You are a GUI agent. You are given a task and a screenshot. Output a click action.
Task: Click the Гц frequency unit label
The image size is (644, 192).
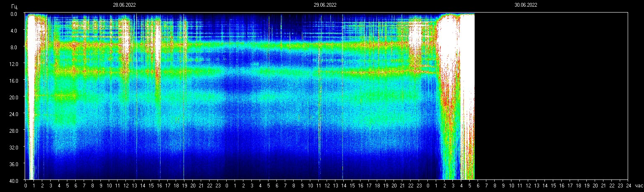(14, 7)
